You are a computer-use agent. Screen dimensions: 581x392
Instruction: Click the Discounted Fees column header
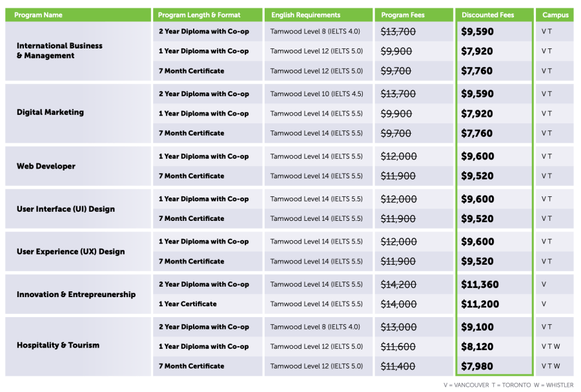[489, 15]
